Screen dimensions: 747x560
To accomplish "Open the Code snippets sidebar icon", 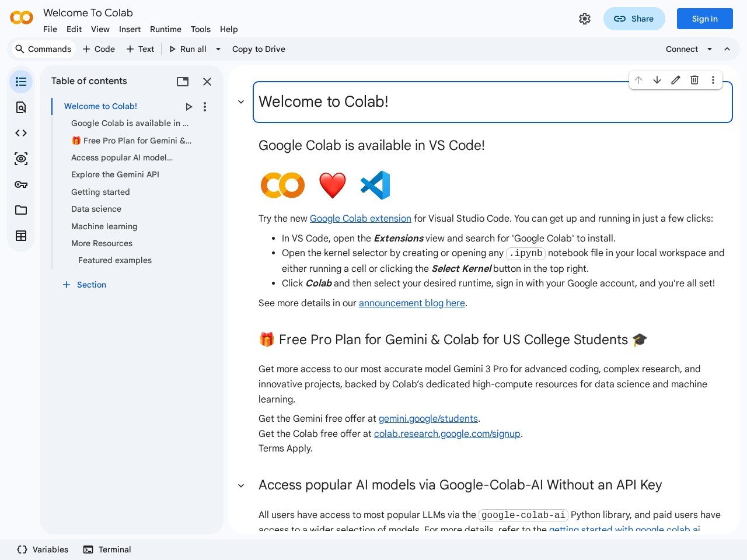I will [21, 133].
